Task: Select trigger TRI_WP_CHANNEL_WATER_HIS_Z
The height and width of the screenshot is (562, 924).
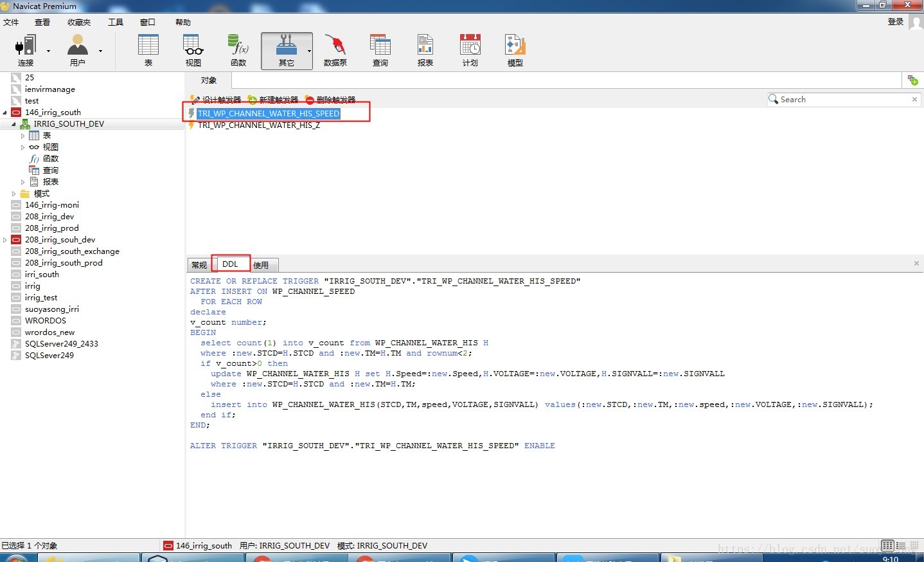Action: tap(258, 125)
